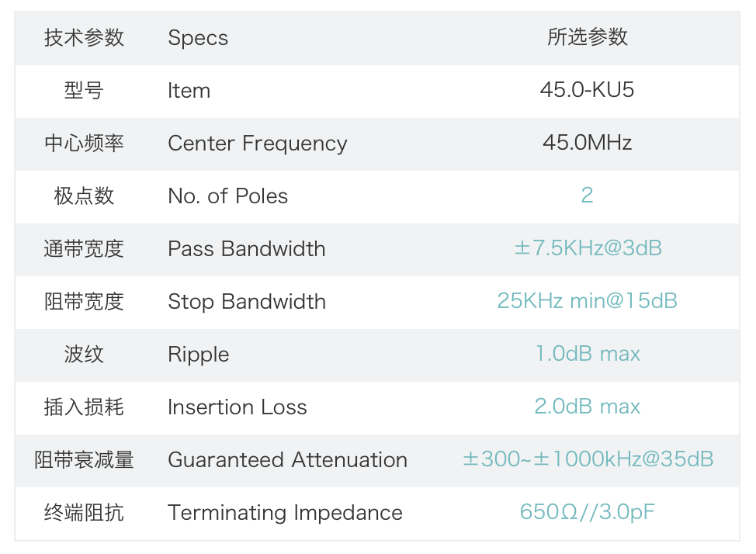The image size is (756, 554).
Task: Select the Pass Bandwidth label text
Action: tap(246, 249)
